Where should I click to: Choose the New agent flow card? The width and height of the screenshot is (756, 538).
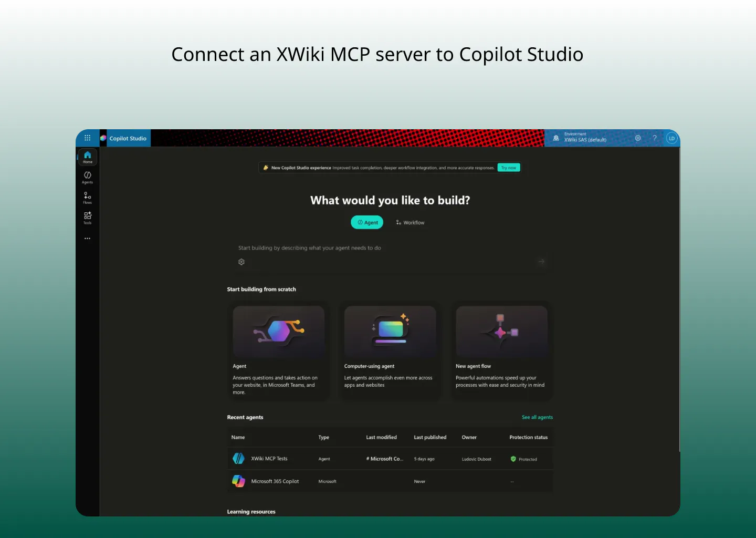click(501, 351)
